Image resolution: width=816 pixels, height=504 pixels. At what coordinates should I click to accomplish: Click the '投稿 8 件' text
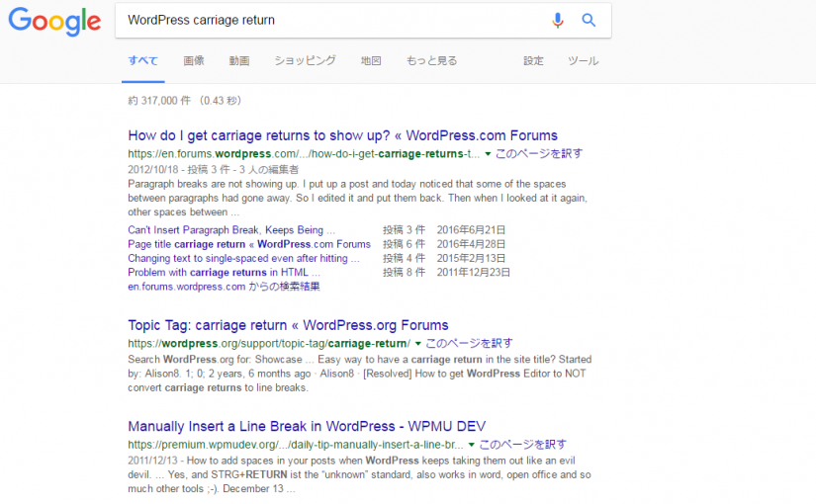[x=404, y=272]
